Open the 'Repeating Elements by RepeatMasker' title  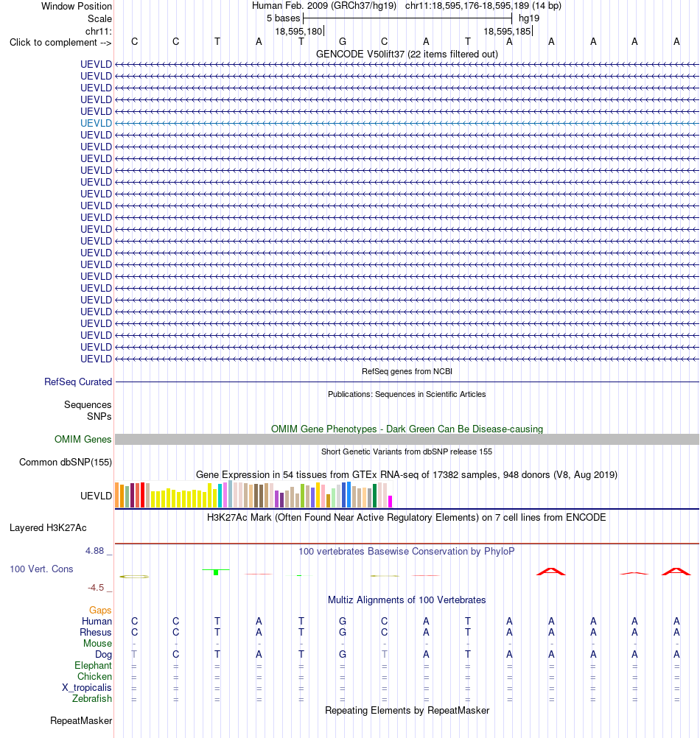click(407, 711)
